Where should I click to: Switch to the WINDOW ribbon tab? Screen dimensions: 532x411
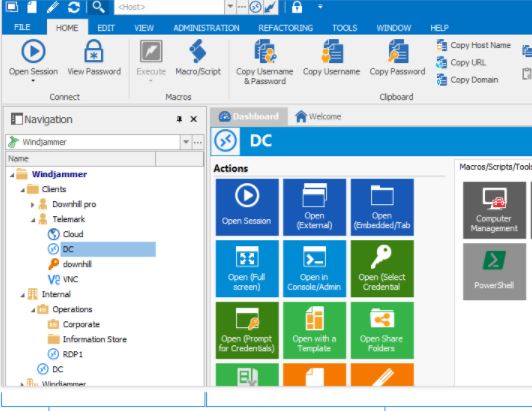[394, 27]
